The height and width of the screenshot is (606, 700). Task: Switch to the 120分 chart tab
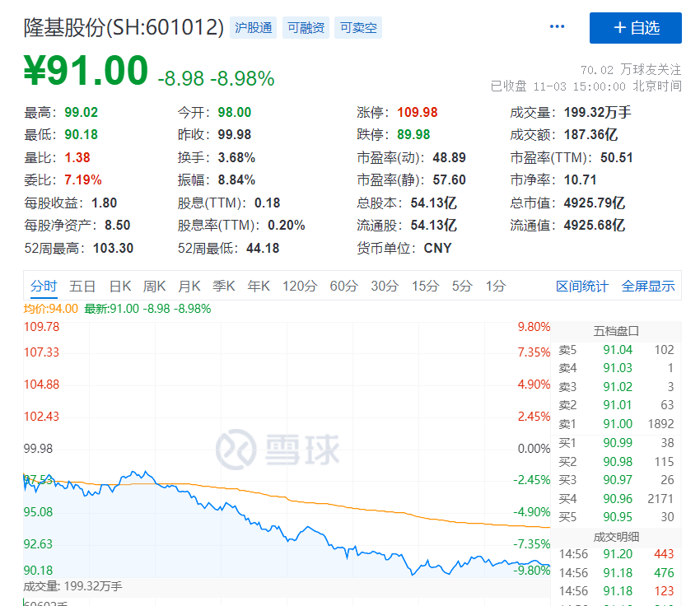[x=300, y=286]
